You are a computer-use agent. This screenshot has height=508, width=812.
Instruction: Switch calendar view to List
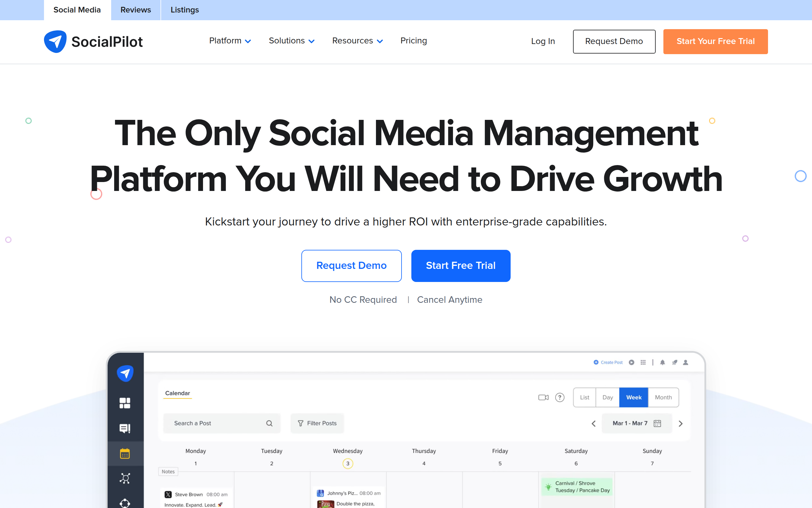[x=584, y=397]
